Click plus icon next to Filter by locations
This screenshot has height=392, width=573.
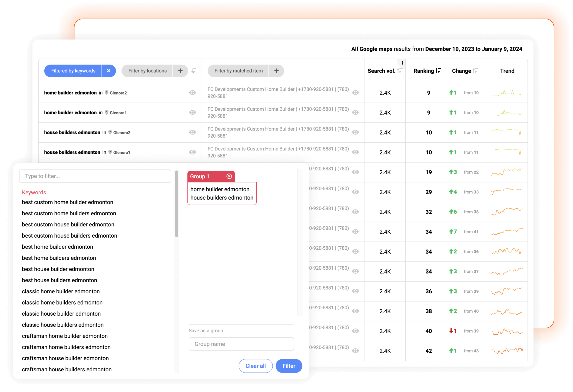click(180, 71)
